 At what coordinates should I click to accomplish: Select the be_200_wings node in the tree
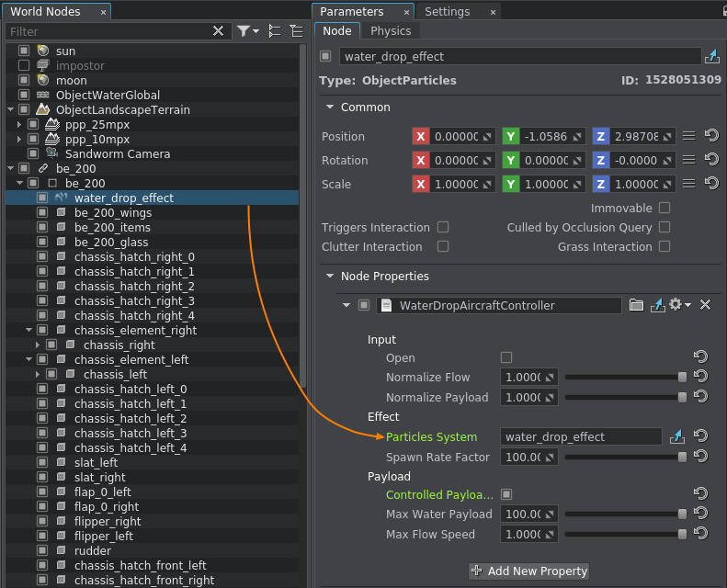pos(112,213)
